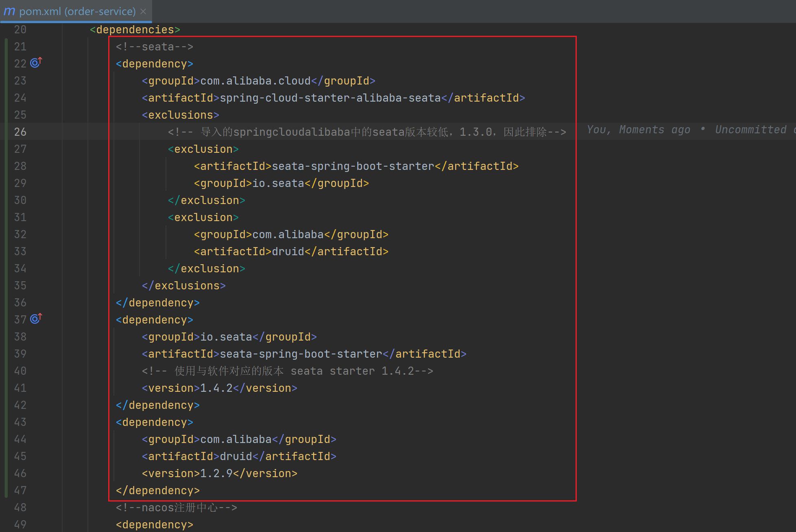Click the <exclusion> tag on line 31
796x532 pixels.
pyautogui.click(x=203, y=217)
